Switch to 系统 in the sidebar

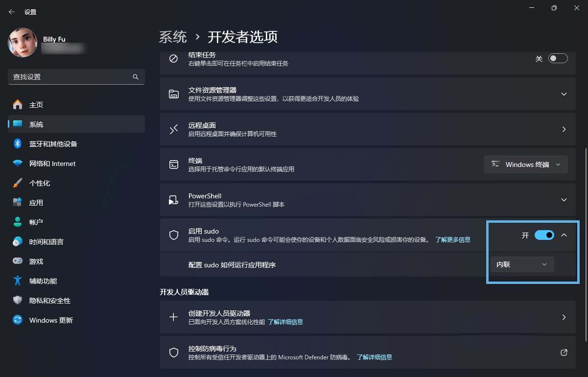36,124
